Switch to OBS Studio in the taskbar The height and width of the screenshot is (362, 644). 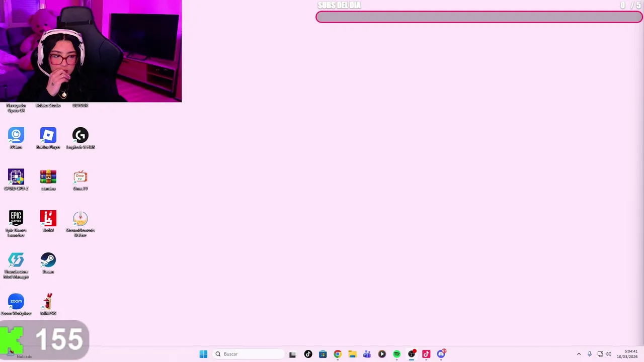[412, 354]
